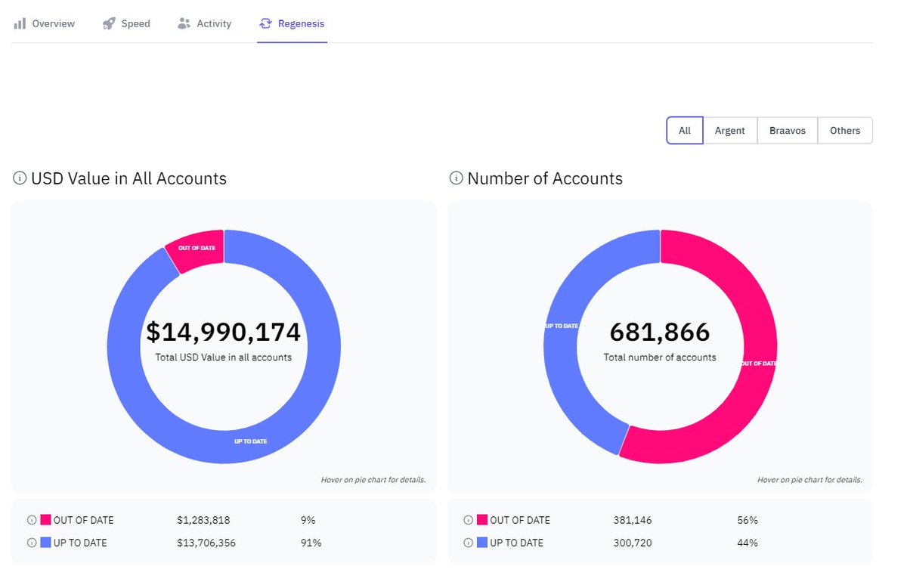The image size is (907, 588).
Task: Click the pink OUT OF DATE slice of accounts donut
Action: click(758, 364)
